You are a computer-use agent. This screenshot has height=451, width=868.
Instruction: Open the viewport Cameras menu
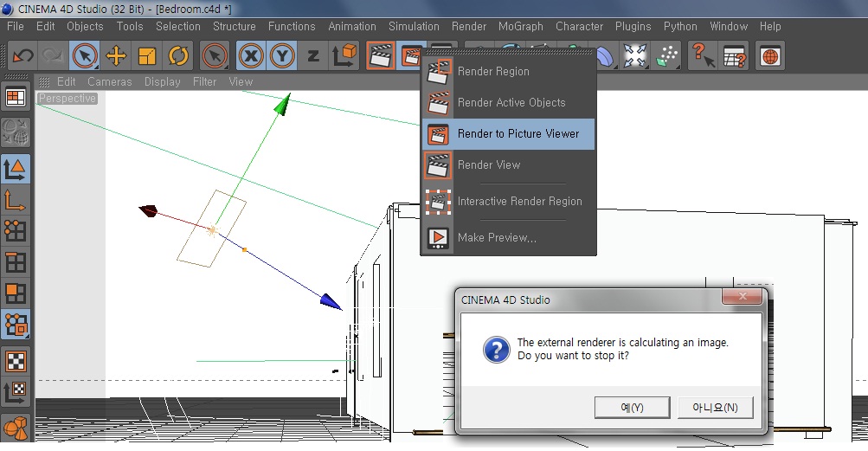pos(110,82)
